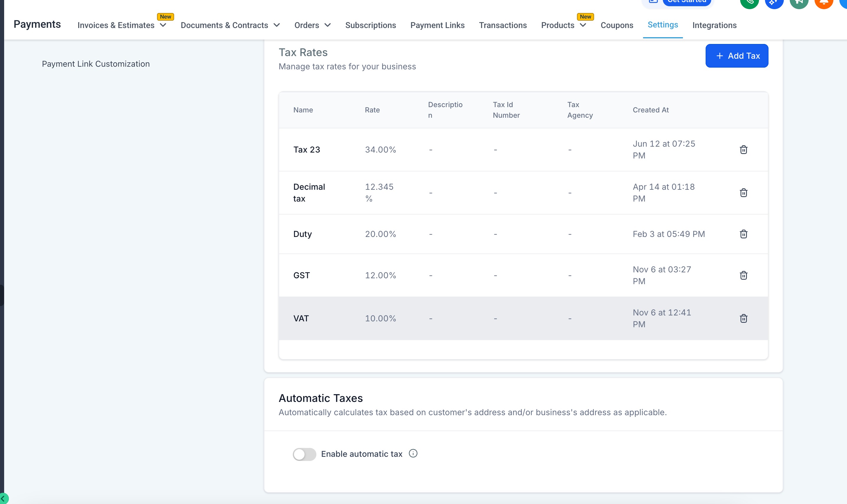The width and height of the screenshot is (847, 504).
Task: Delete the Tax 23 rate
Action: pos(743,149)
